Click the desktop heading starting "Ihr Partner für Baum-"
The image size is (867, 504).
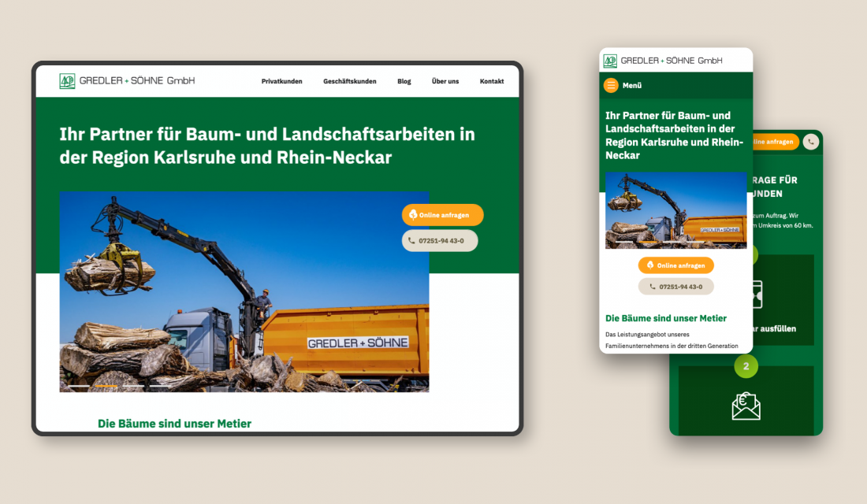pyautogui.click(x=267, y=146)
